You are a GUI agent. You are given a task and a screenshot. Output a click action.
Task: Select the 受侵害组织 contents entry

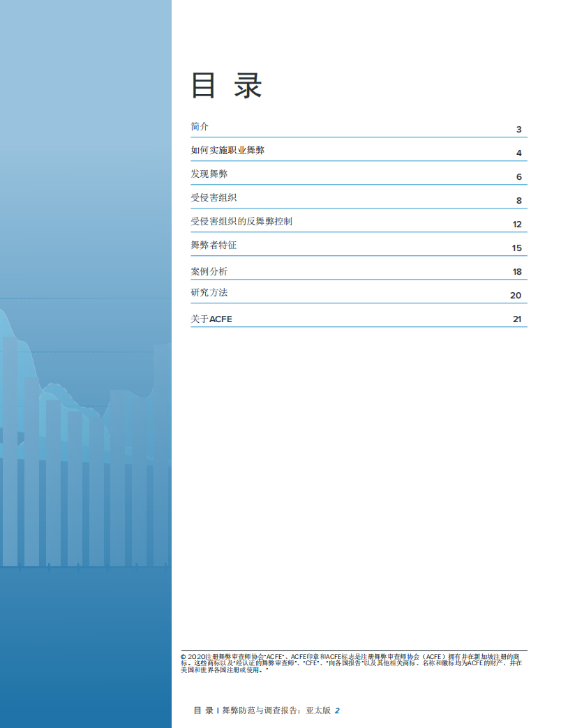pos(214,198)
